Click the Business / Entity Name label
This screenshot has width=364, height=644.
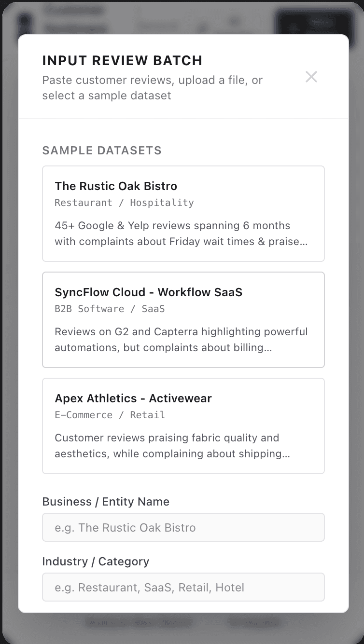click(x=106, y=502)
